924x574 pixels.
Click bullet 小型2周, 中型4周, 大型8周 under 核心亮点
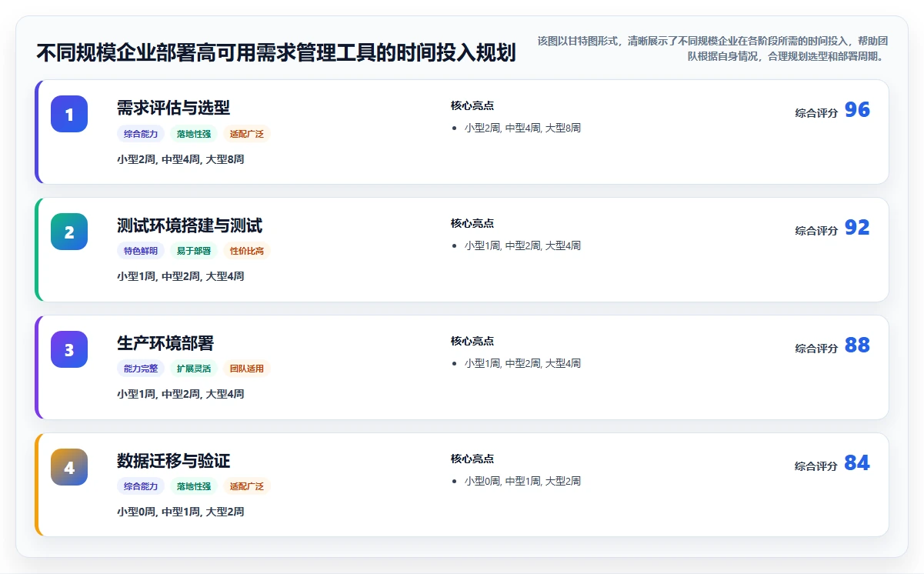522,128
